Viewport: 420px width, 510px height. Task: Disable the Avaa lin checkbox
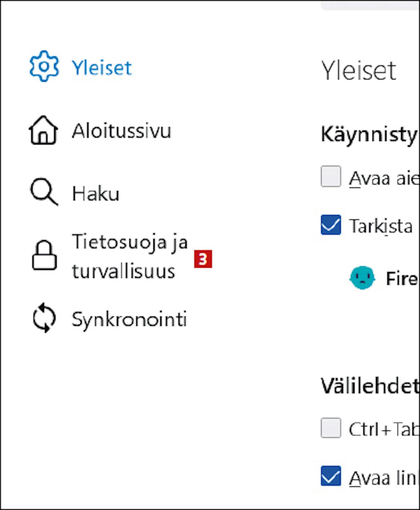331,476
